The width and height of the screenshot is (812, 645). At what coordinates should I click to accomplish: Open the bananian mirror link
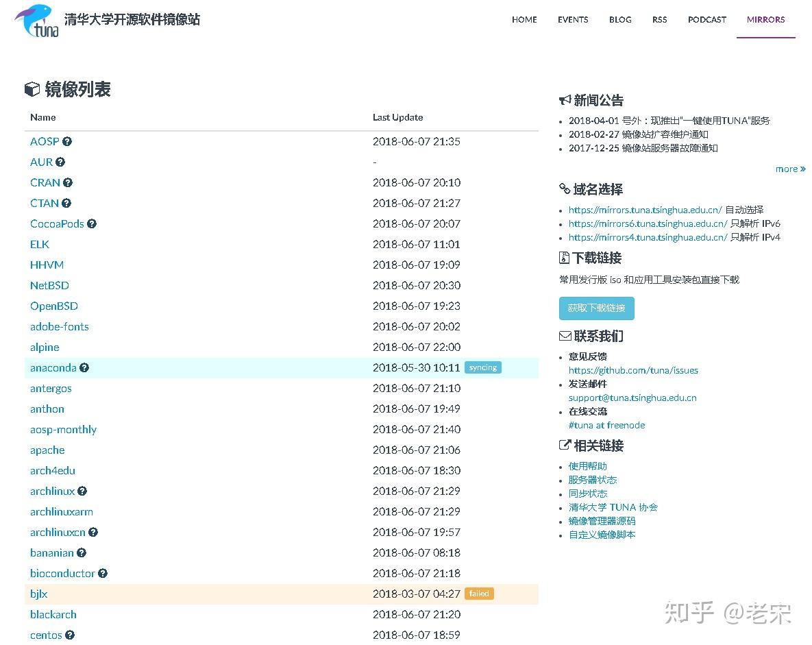(52, 552)
